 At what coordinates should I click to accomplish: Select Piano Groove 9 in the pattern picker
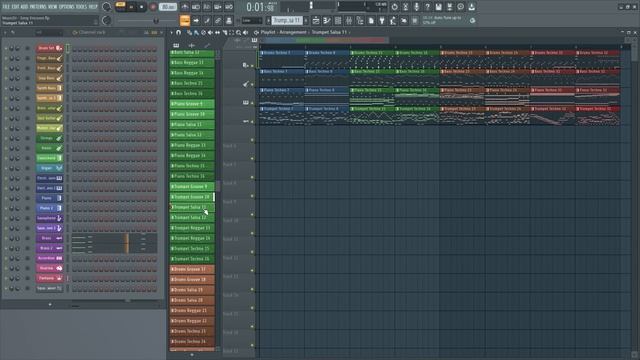(x=192, y=104)
